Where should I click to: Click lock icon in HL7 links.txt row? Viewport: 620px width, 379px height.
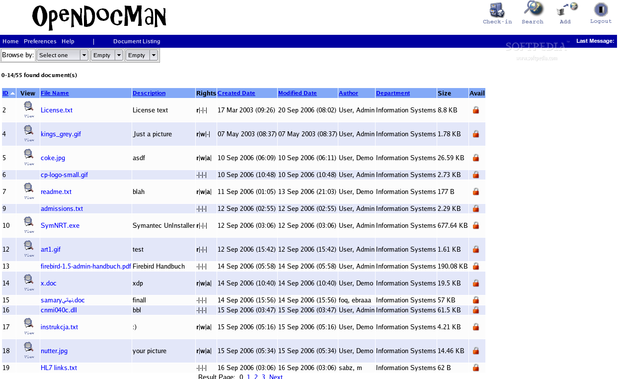[476, 368]
